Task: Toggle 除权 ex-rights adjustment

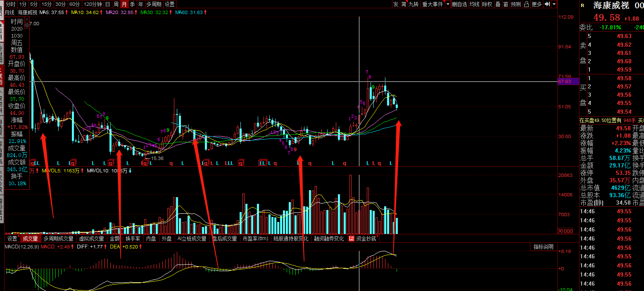Action: [x=487, y=4]
